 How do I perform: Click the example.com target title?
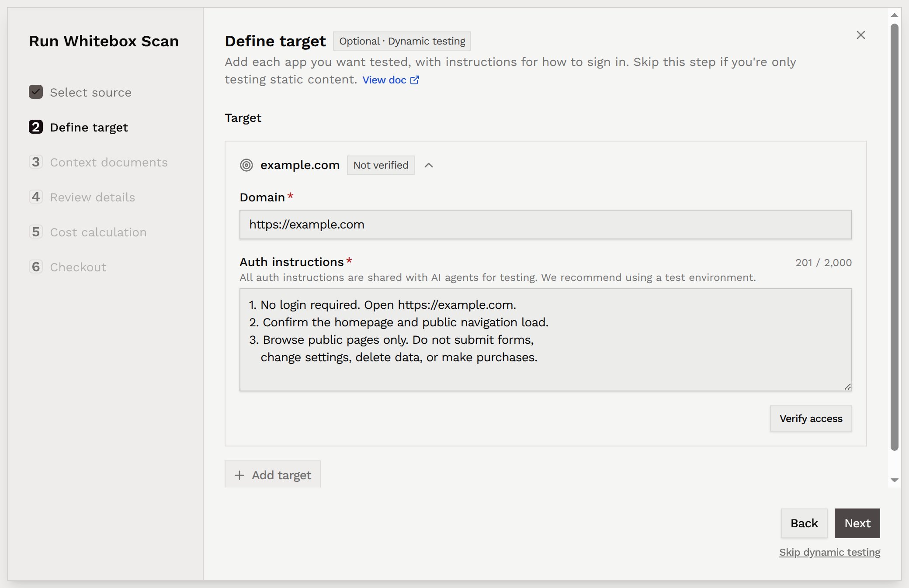(x=300, y=165)
